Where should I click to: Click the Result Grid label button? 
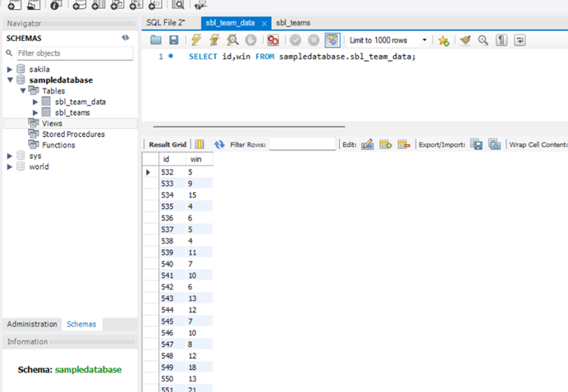(x=167, y=144)
